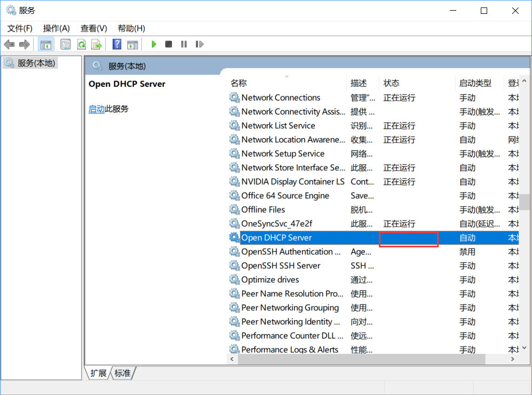Switch to the 标准 tab
532x395 pixels.
(122, 373)
